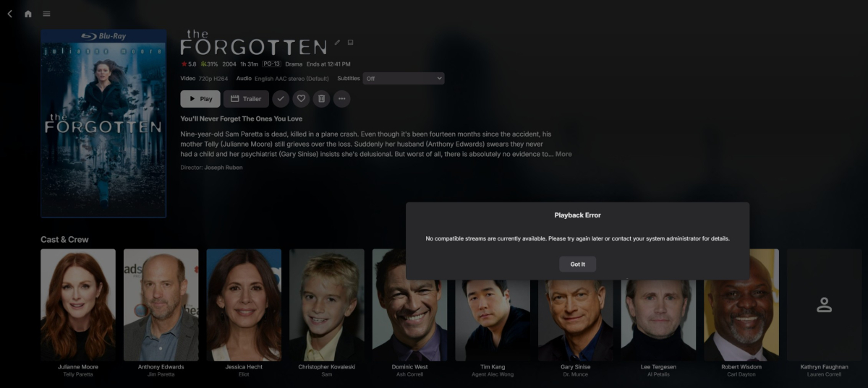This screenshot has width=868, height=388.
Task: Expand the overview with More link
Action: click(563, 154)
